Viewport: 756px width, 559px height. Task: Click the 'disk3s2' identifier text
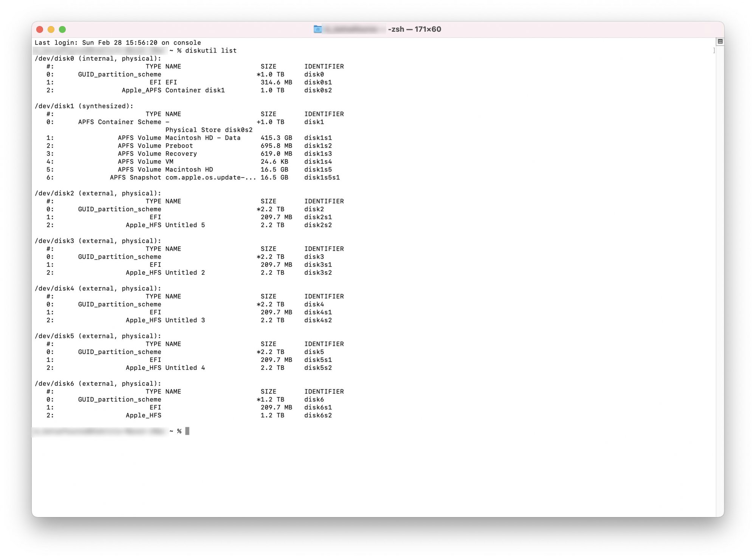click(318, 273)
